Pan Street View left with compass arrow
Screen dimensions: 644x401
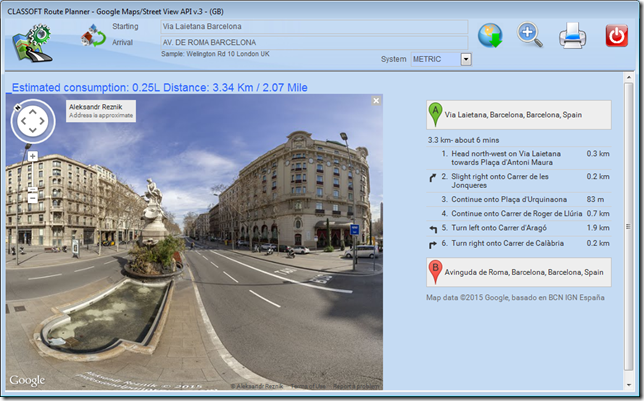pyautogui.click(x=23, y=121)
